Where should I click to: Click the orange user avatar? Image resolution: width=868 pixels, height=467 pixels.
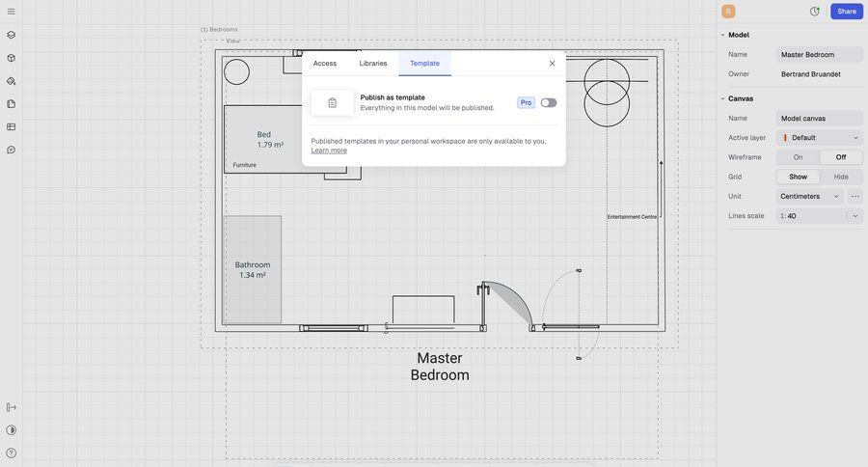[x=728, y=11]
